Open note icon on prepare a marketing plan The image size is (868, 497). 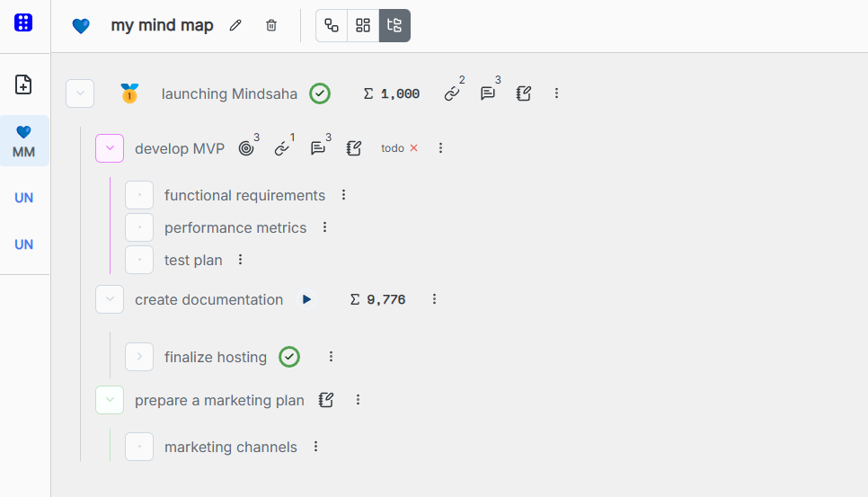(x=327, y=400)
